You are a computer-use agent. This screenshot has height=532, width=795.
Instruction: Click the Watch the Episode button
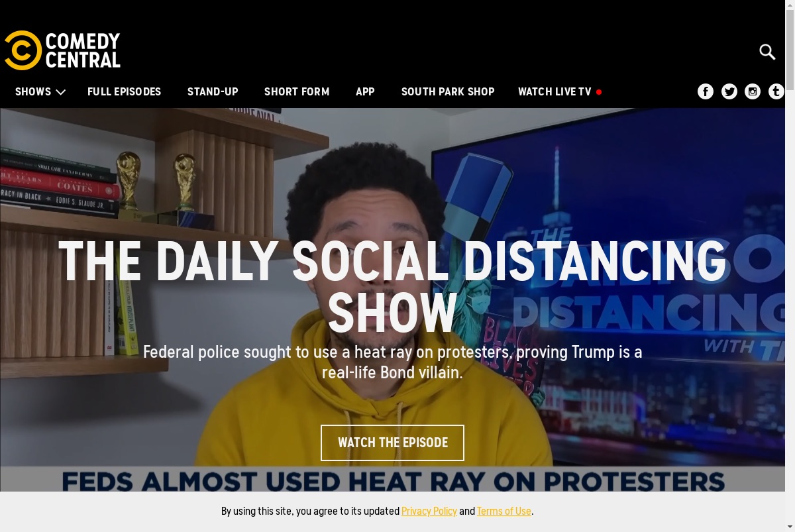click(393, 443)
